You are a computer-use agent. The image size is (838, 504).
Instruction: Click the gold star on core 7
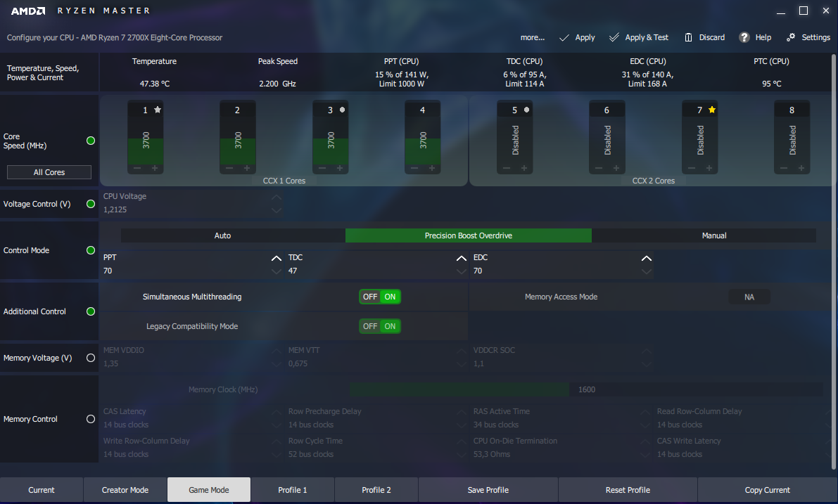tap(712, 110)
